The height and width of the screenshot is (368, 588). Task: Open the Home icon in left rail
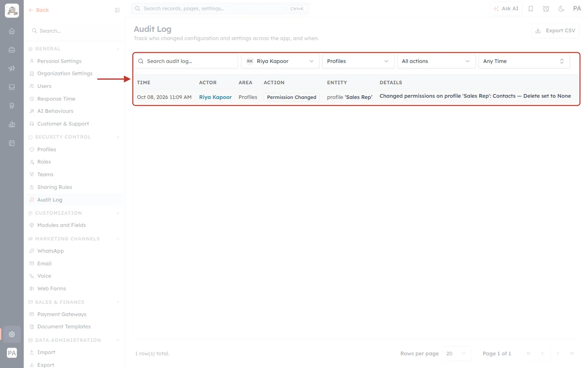click(12, 31)
